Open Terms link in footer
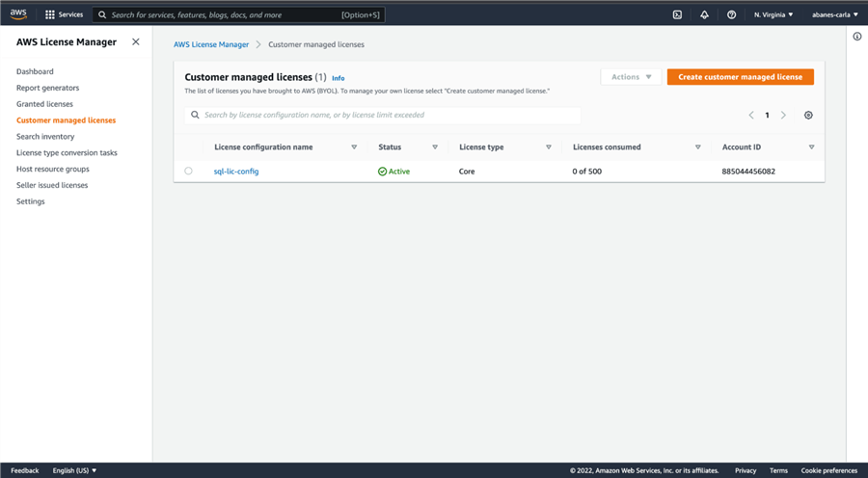This screenshot has width=868, height=478. pos(778,471)
